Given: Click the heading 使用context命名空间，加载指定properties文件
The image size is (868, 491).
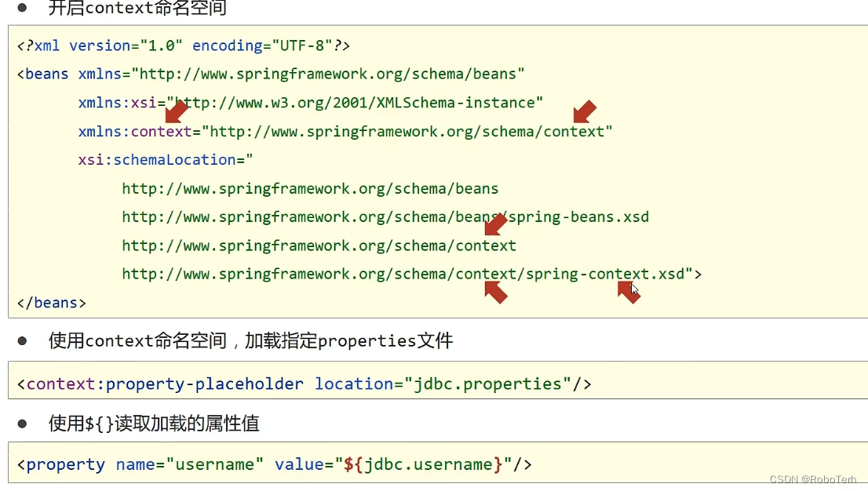Looking at the screenshot, I should click(x=251, y=340).
